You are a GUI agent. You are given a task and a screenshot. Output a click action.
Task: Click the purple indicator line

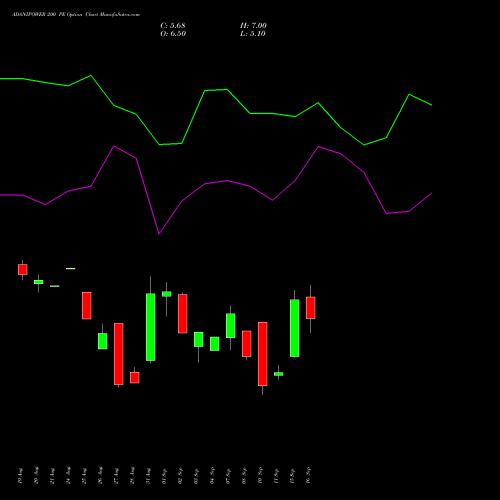coord(216,182)
